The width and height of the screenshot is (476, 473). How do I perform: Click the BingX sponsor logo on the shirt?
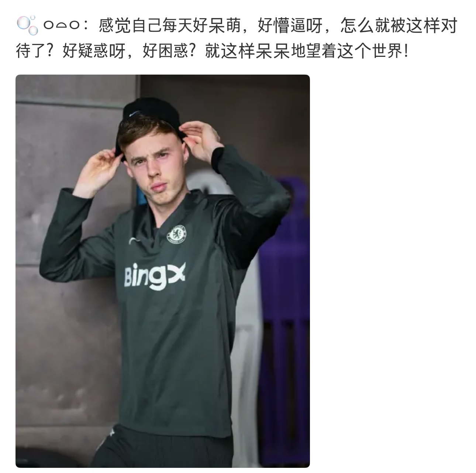(x=154, y=276)
